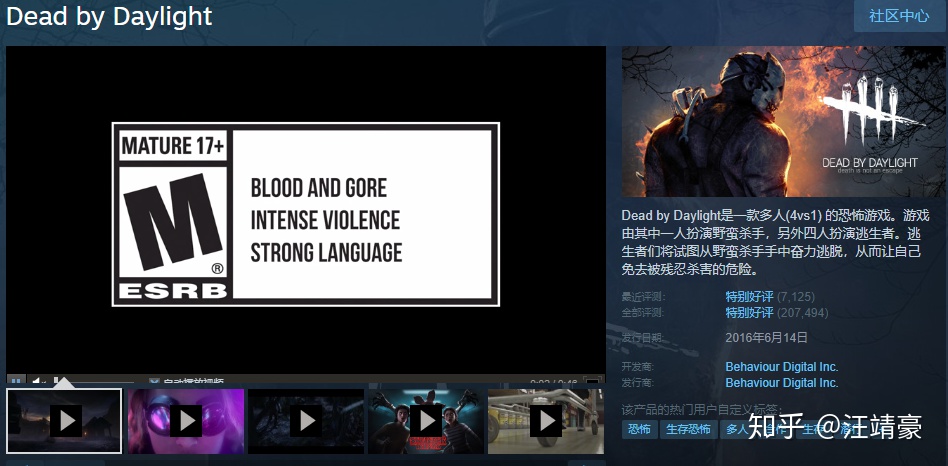Click the 开发商 label
This screenshot has height=466, width=948.
point(638,367)
